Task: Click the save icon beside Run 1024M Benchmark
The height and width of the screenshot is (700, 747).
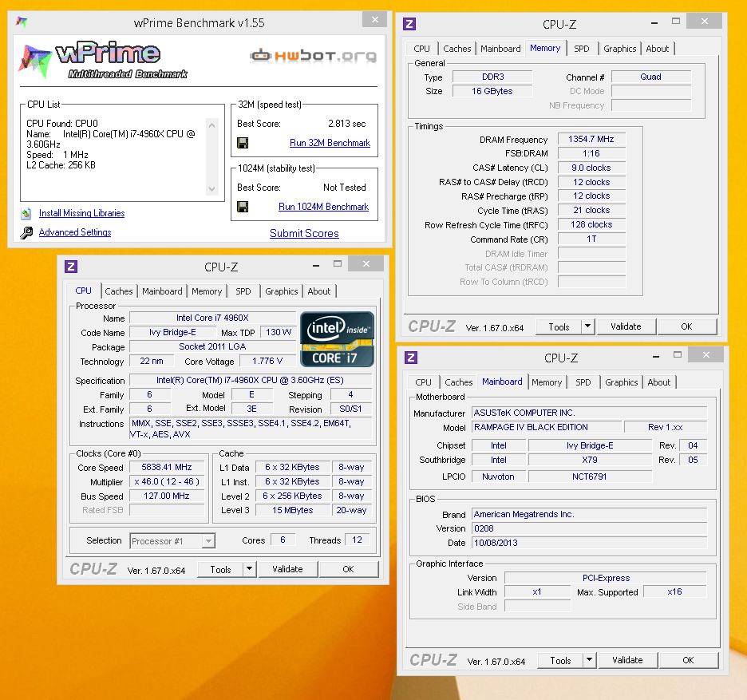Action: point(243,207)
